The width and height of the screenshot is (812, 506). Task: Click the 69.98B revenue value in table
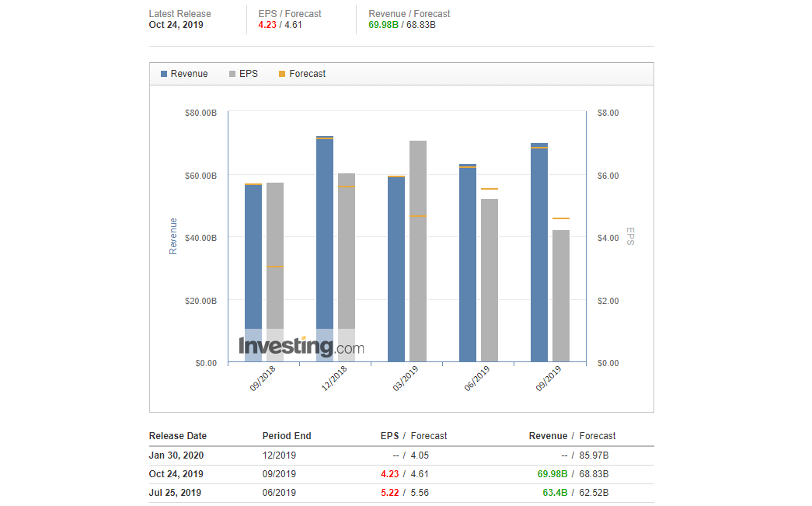coord(552,474)
